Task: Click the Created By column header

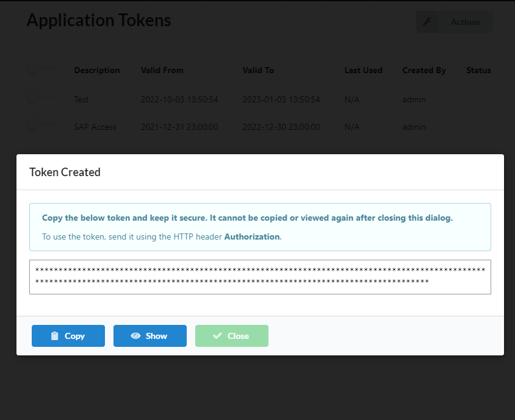Action: point(424,70)
